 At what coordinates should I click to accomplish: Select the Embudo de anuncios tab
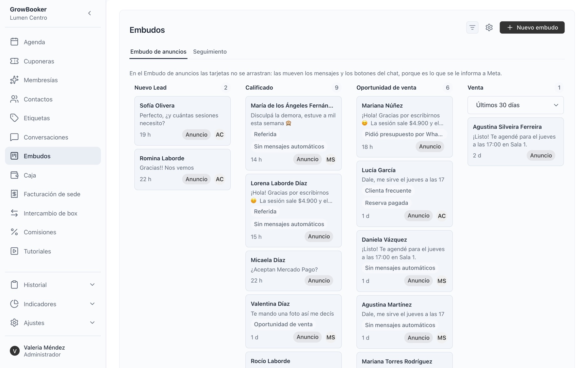(158, 52)
